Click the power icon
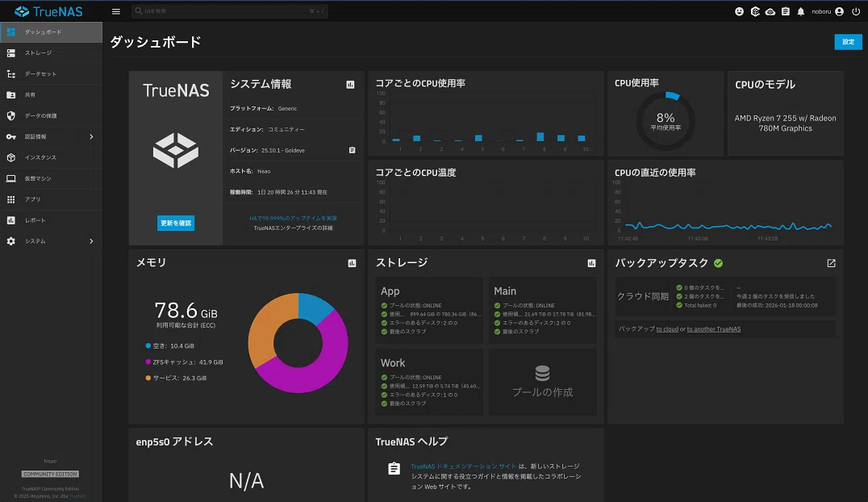 [x=856, y=11]
